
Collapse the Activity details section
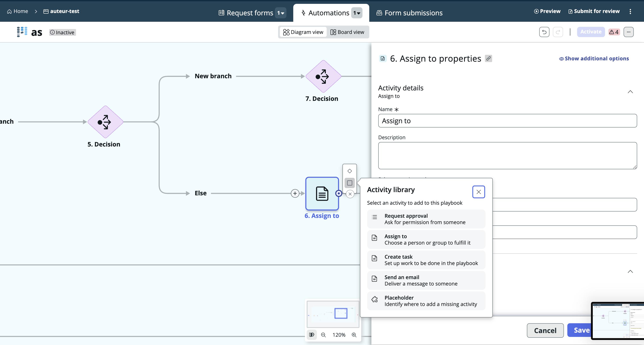click(630, 92)
